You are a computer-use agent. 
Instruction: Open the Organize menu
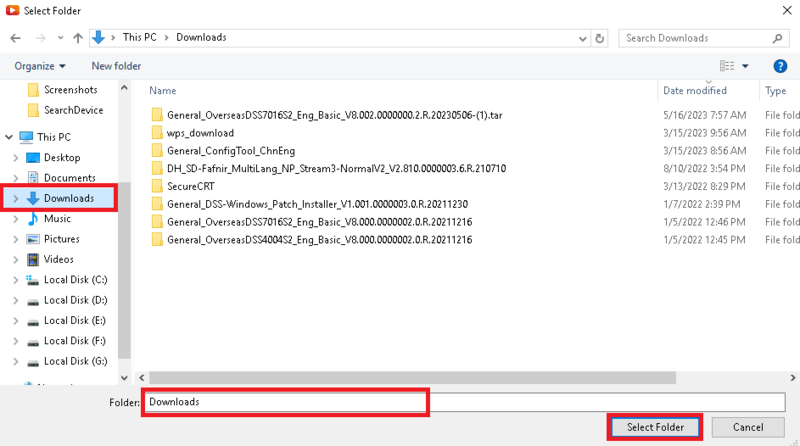click(40, 66)
